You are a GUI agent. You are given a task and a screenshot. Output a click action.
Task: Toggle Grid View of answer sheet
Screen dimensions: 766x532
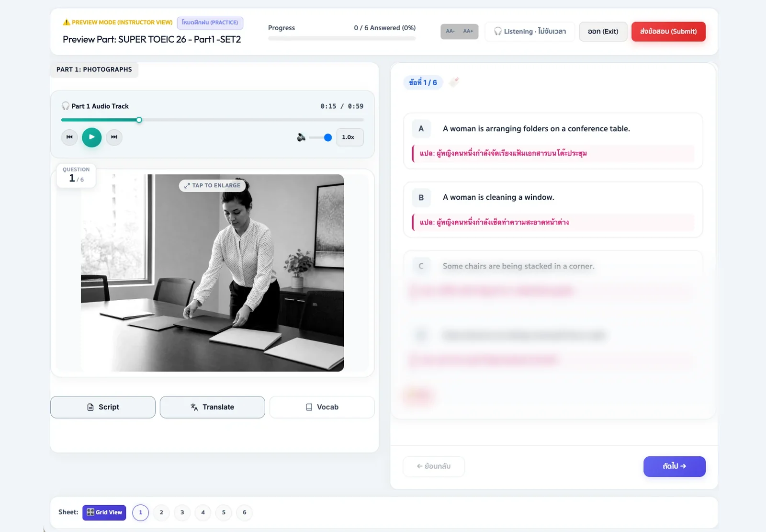tap(104, 512)
